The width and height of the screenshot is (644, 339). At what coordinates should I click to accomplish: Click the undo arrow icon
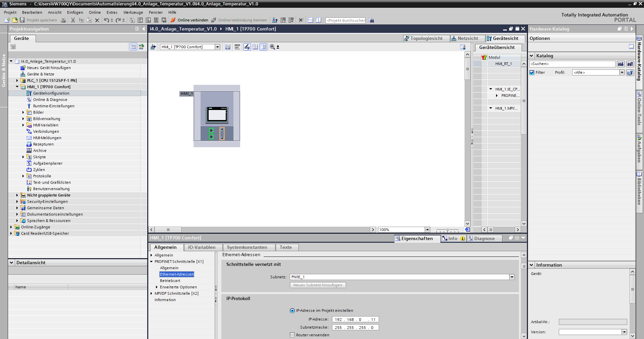tap(106, 20)
